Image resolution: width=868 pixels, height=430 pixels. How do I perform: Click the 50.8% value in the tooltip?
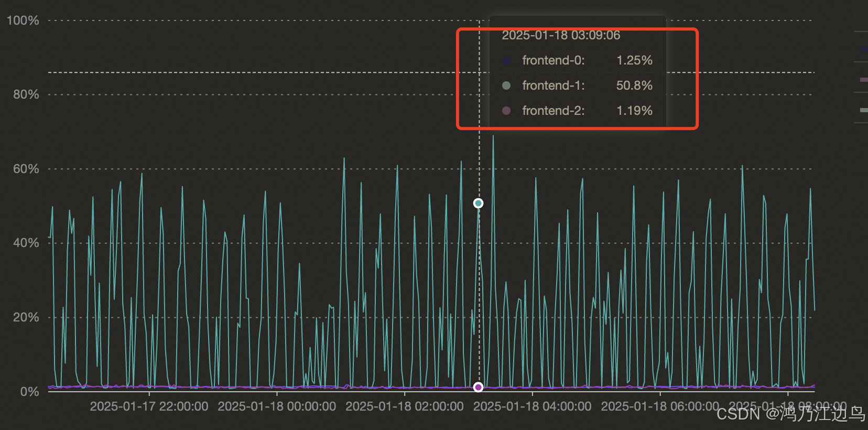(634, 85)
